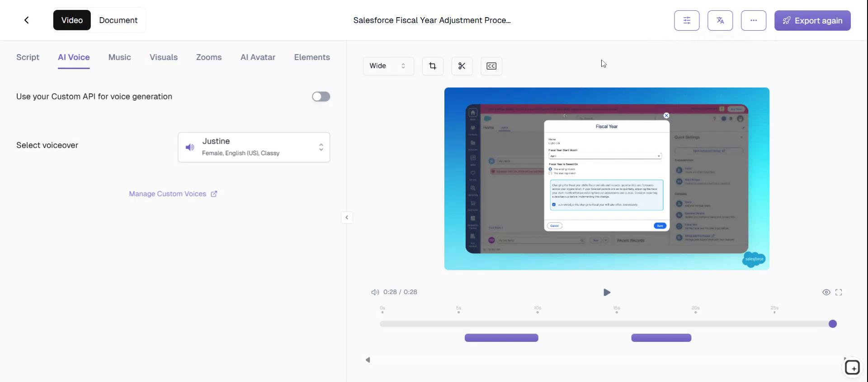Open the Manage Custom Voices link
Screen dimensions: 868x382
[173, 194]
